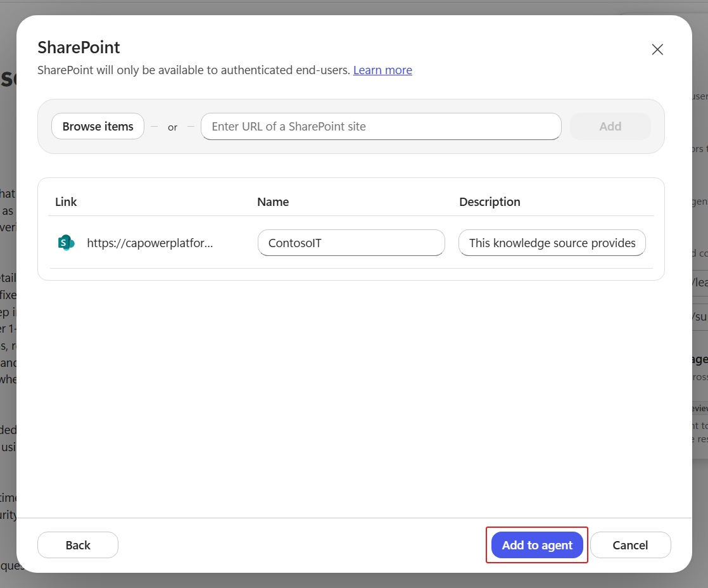Focus the Enter URL of a SharePoint site field
This screenshot has width=708, height=588.
point(381,127)
